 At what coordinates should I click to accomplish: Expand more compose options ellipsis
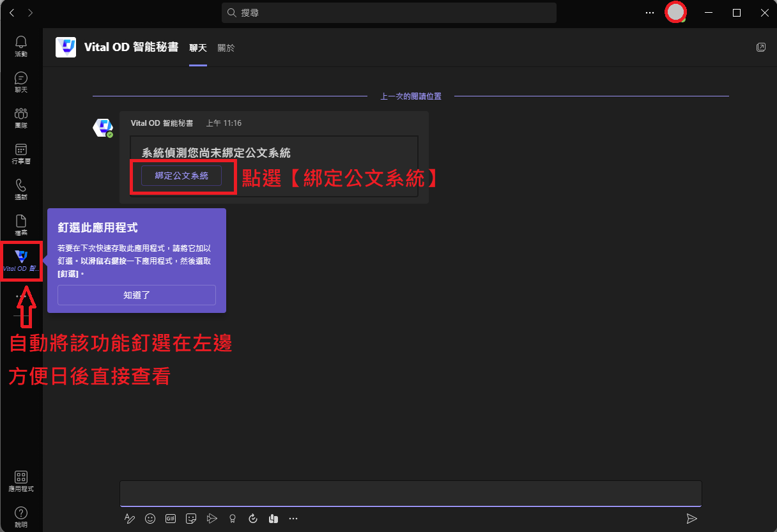(x=293, y=519)
